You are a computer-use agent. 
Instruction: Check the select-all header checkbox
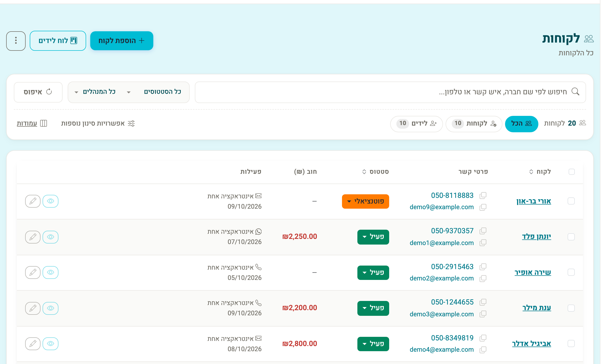coord(571,172)
